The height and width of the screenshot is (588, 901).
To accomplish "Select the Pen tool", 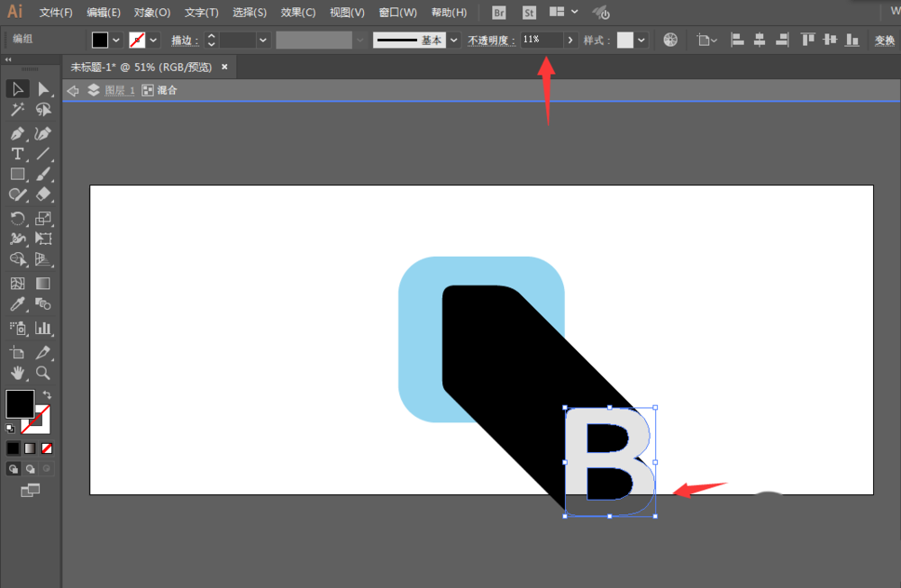I will pyautogui.click(x=17, y=134).
